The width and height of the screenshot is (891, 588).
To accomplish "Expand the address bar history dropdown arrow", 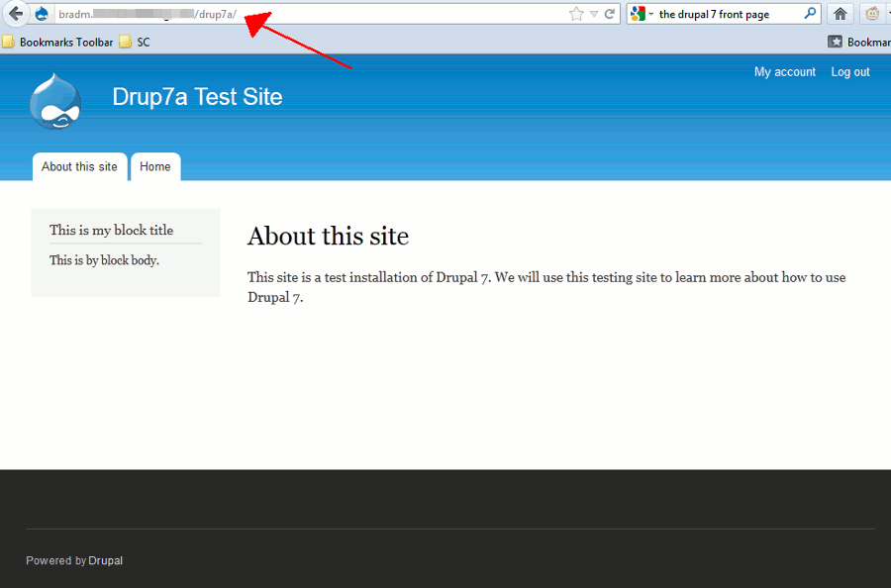I will point(594,14).
